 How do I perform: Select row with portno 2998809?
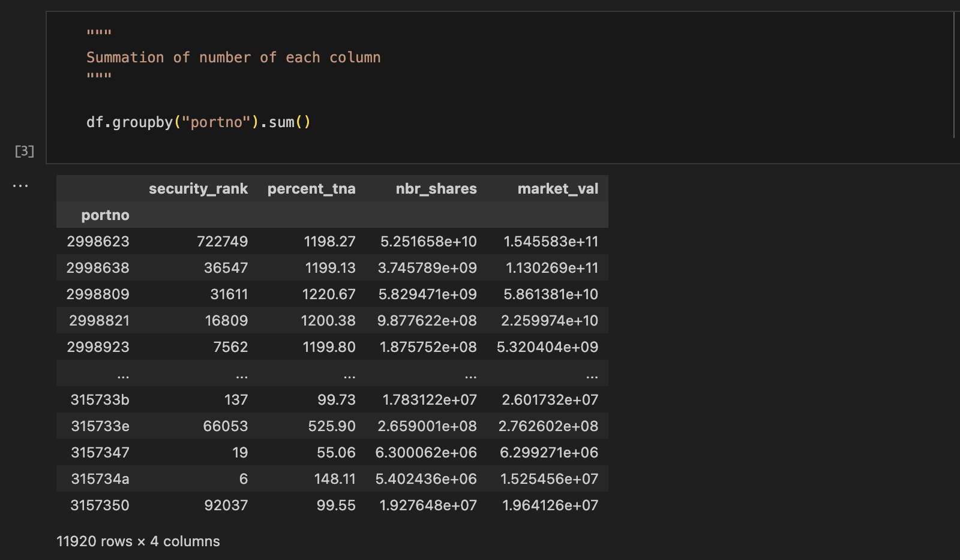332,294
